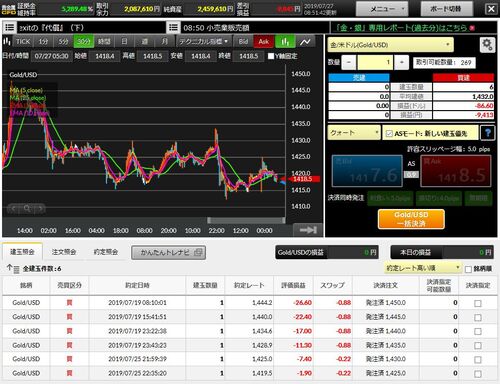The image size is (500, 384).
Task: Select 1-minute chart timeframe
Action: click(43, 42)
